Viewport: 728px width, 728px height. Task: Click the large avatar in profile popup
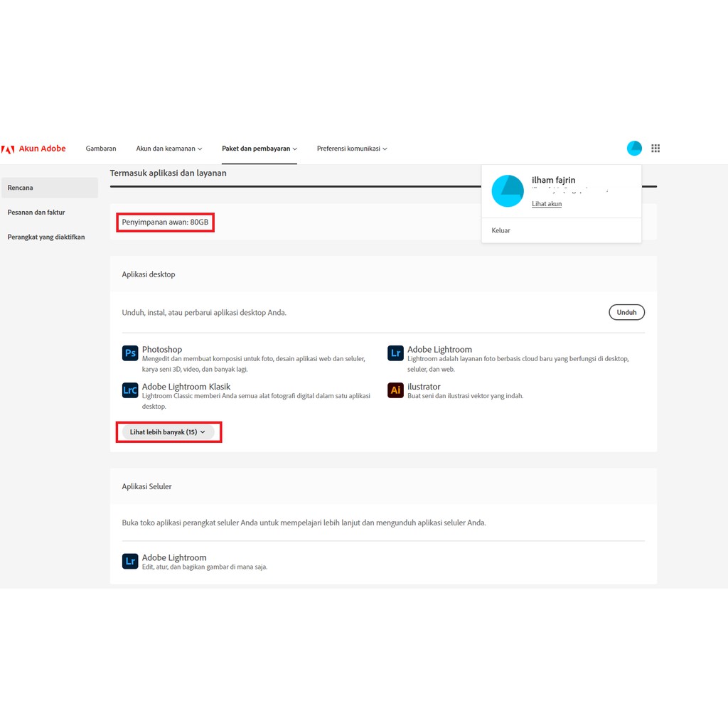click(x=508, y=191)
